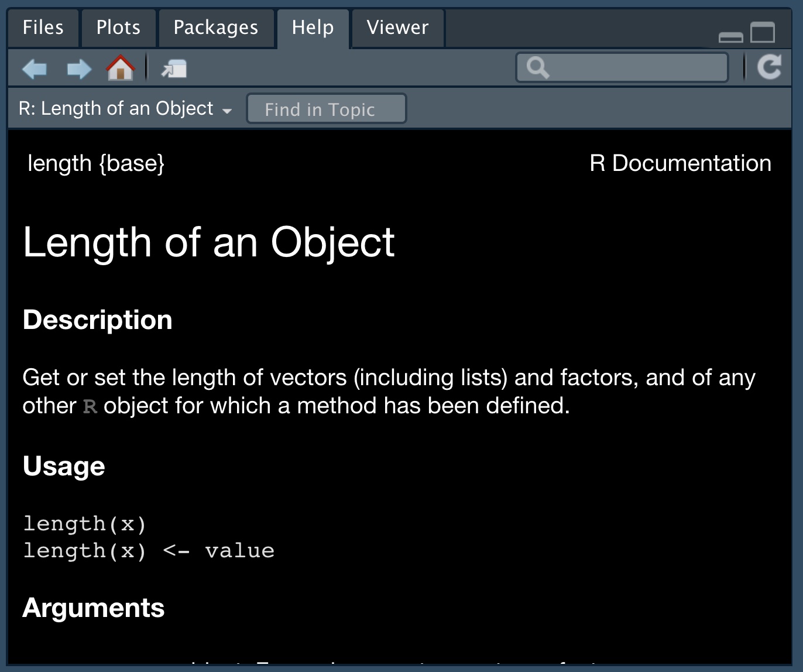803x672 pixels.
Task: Open help topic in a new window
Action: 172,68
